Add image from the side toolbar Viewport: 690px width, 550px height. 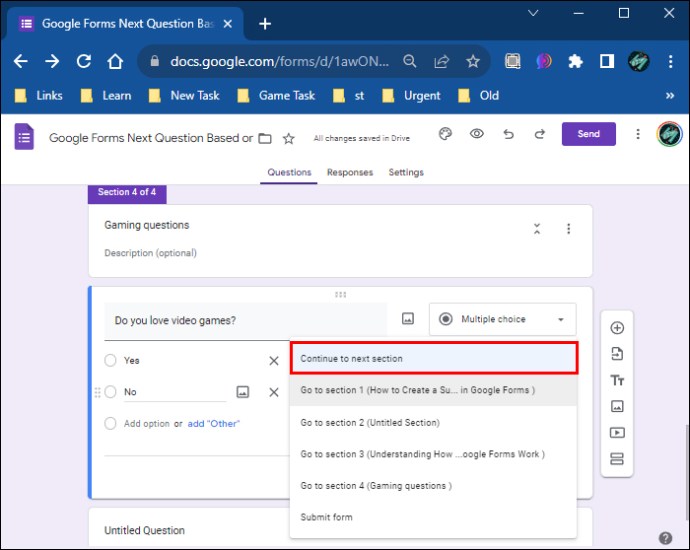(617, 406)
